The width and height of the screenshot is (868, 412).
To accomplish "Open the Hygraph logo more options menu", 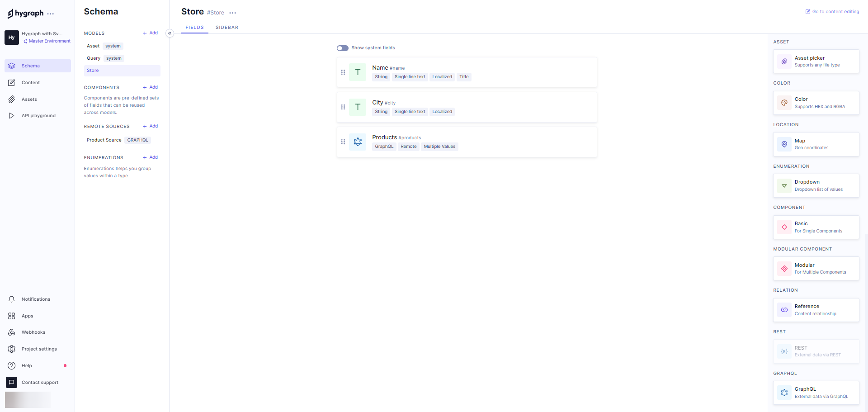I will coord(51,14).
